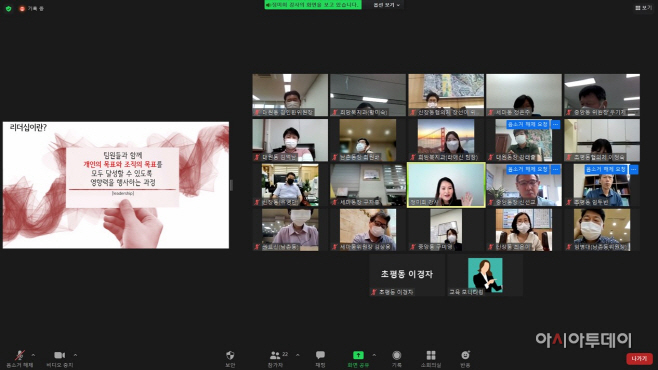Screen dimensions: 658x370
Task: Open more options on 대원동장 강태율 tile
Action: [x=556, y=124]
